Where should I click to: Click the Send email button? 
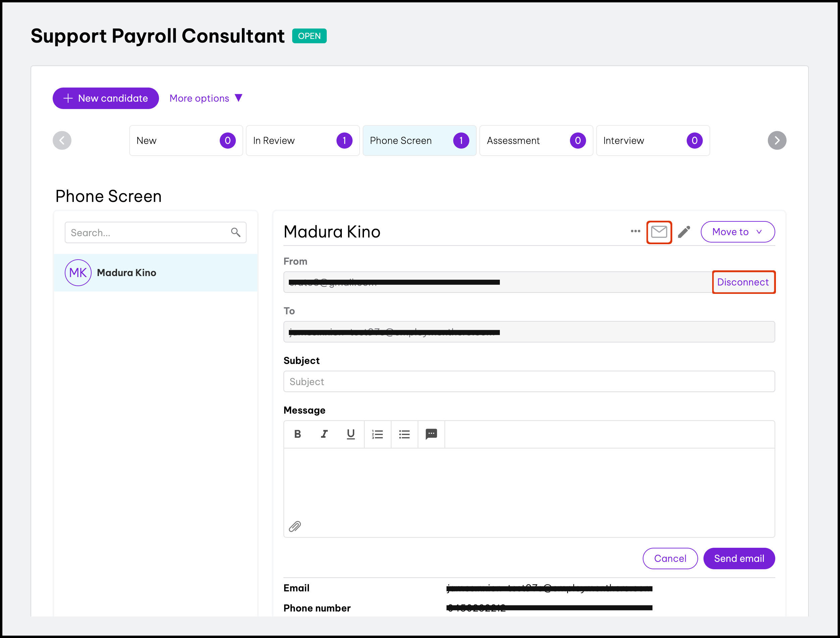[739, 558]
